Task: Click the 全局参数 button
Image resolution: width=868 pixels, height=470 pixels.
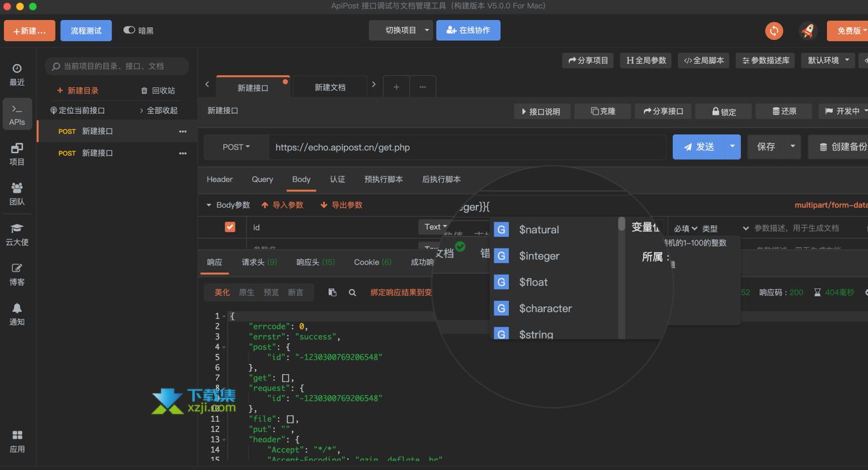Action: coord(646,60)
